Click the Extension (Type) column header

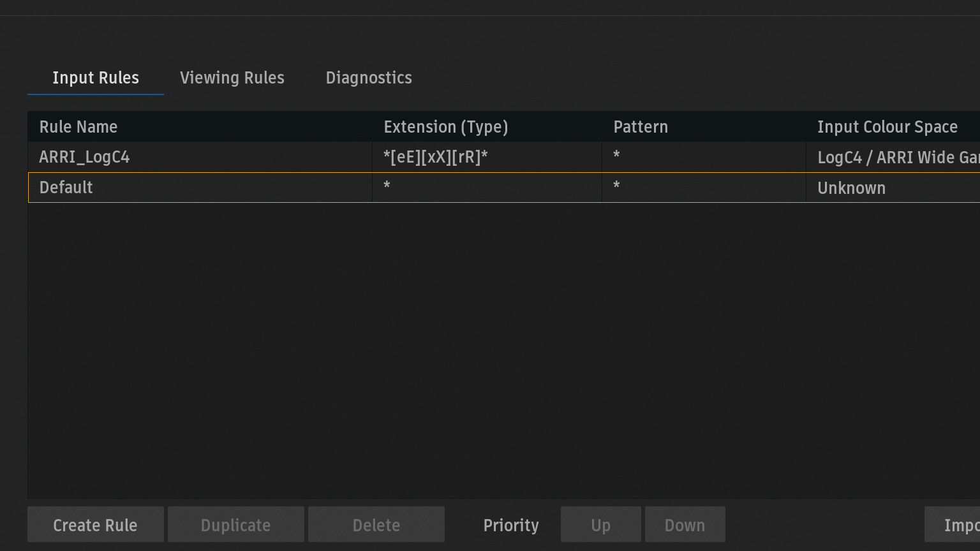(x=446, y=127)
